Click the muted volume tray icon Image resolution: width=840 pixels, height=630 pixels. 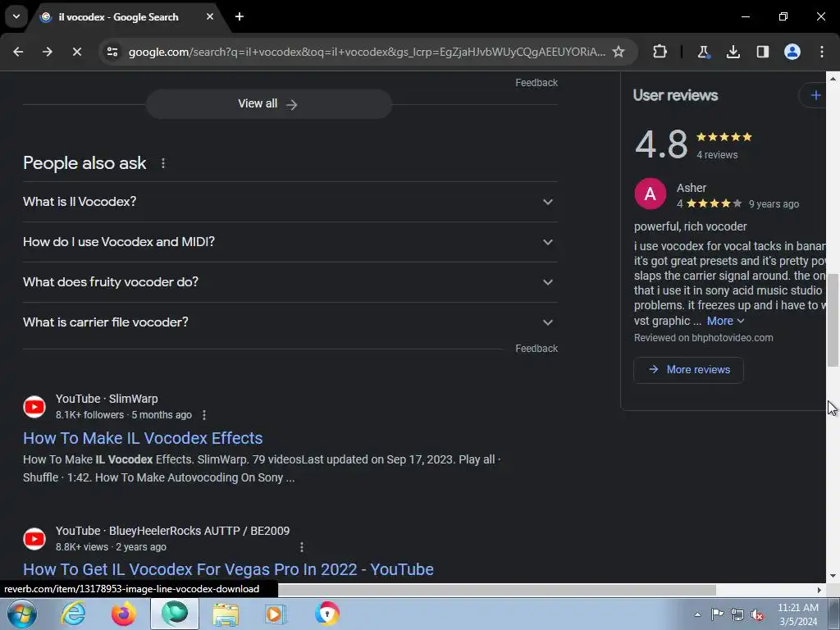point(757,614)
